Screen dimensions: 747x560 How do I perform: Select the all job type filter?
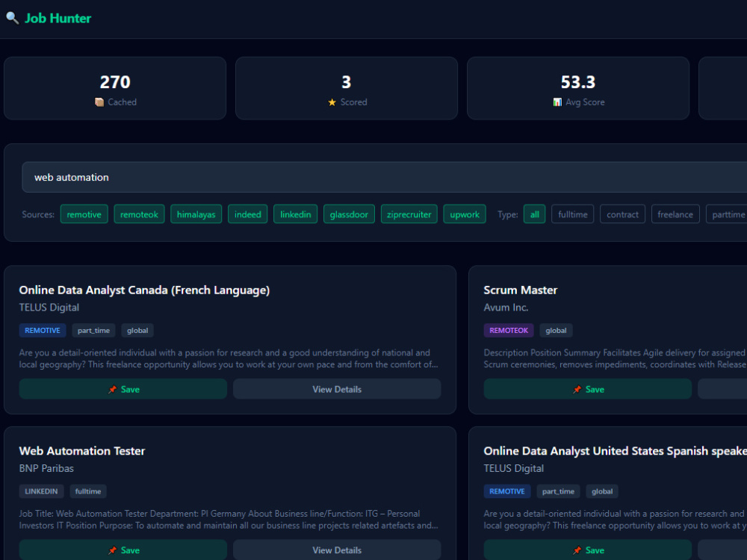click(535, 214)
